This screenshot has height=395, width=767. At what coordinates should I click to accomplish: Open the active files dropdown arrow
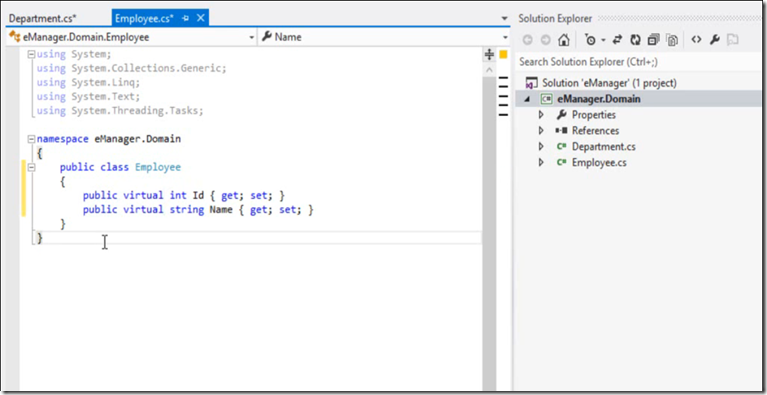tap(505, 19)
